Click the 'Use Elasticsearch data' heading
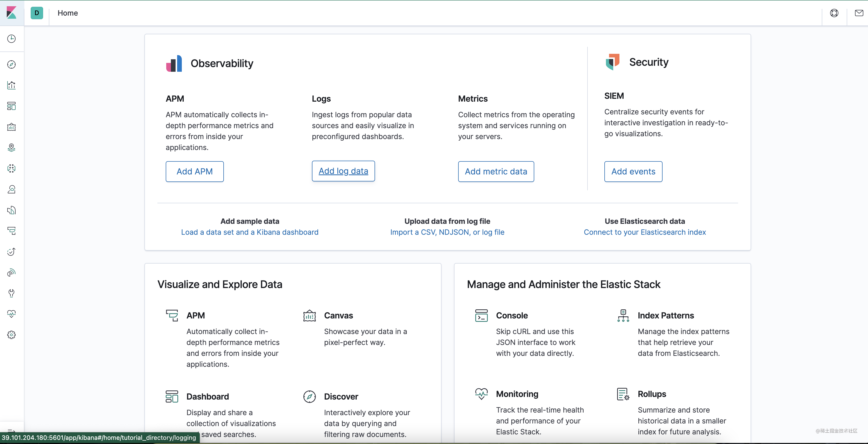 point(645,221)
